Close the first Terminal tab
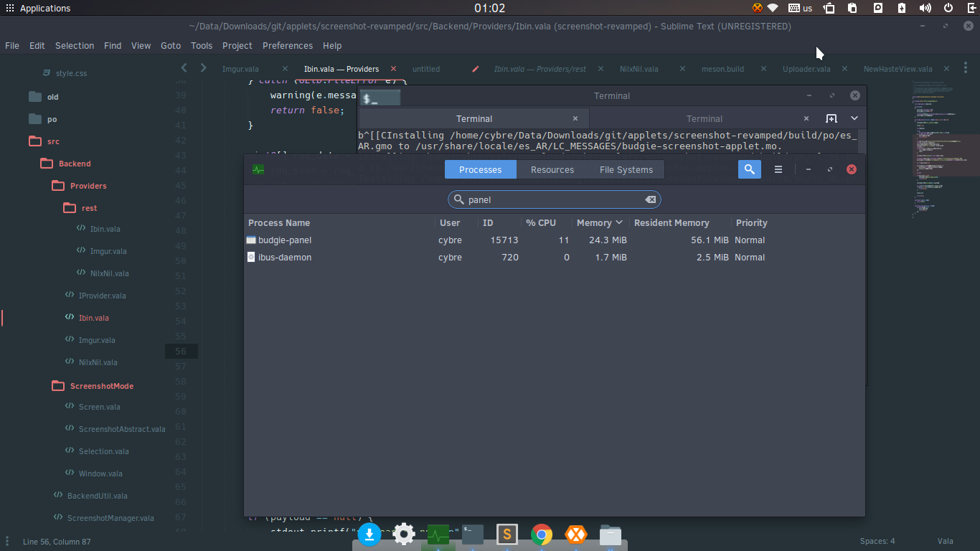 pos(575,118)
